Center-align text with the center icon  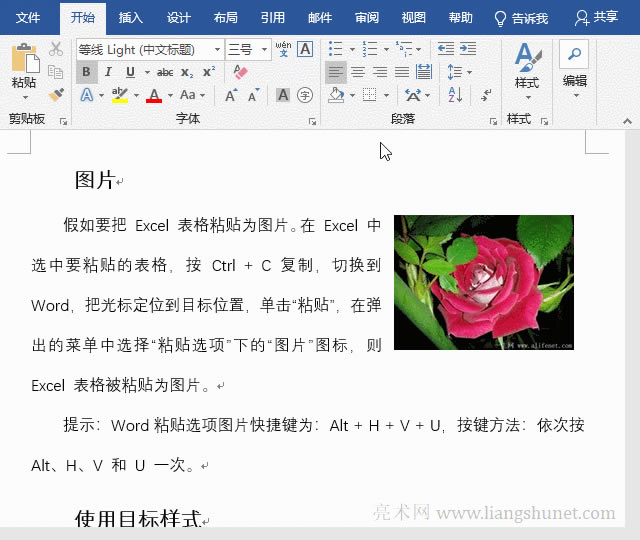(358, 72)
